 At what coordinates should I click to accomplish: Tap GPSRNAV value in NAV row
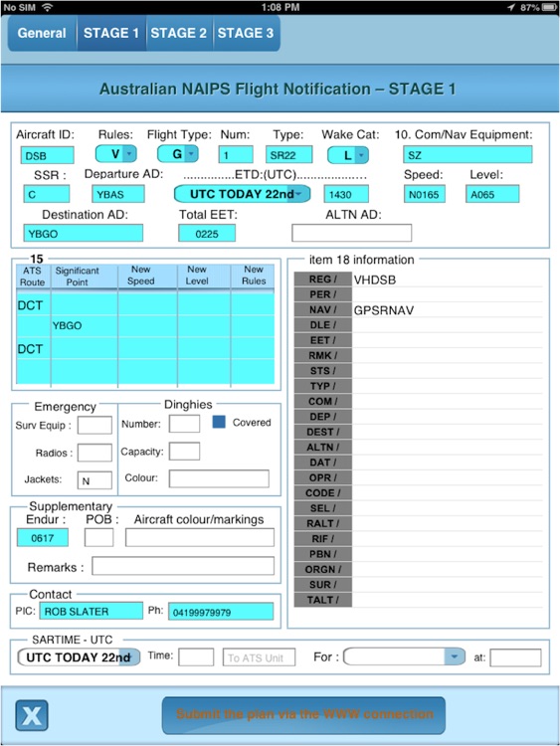(384, 310)
